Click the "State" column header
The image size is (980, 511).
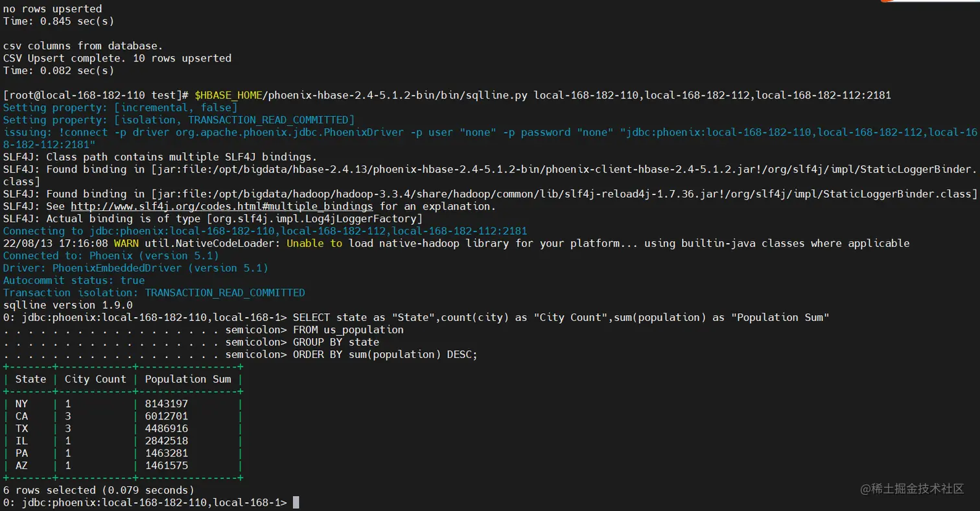pos(30,379)
